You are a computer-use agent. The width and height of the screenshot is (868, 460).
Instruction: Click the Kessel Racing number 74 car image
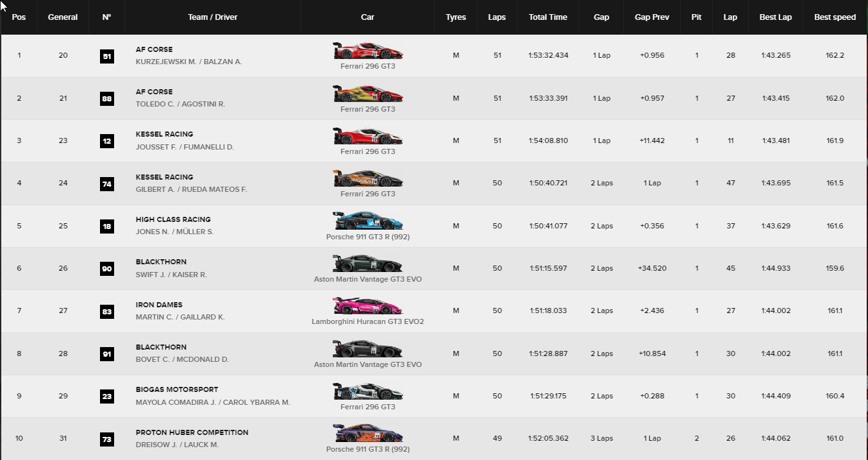[368, 178]
